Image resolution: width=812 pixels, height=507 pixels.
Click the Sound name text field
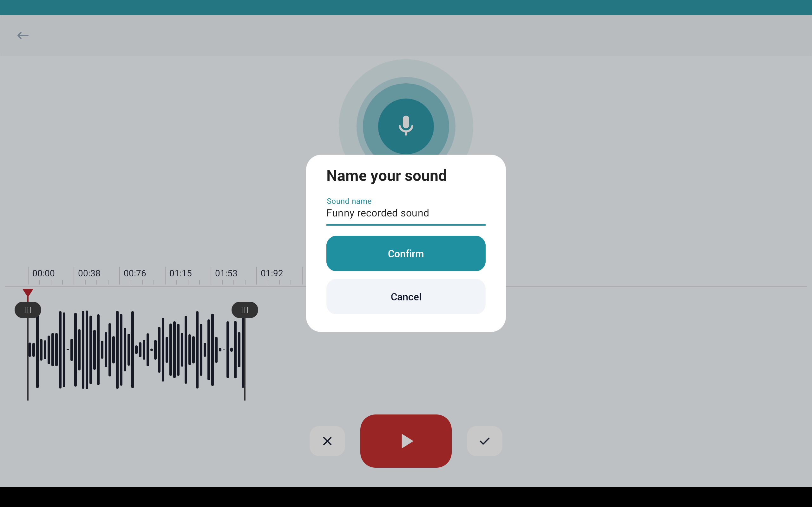click(406, 213)
